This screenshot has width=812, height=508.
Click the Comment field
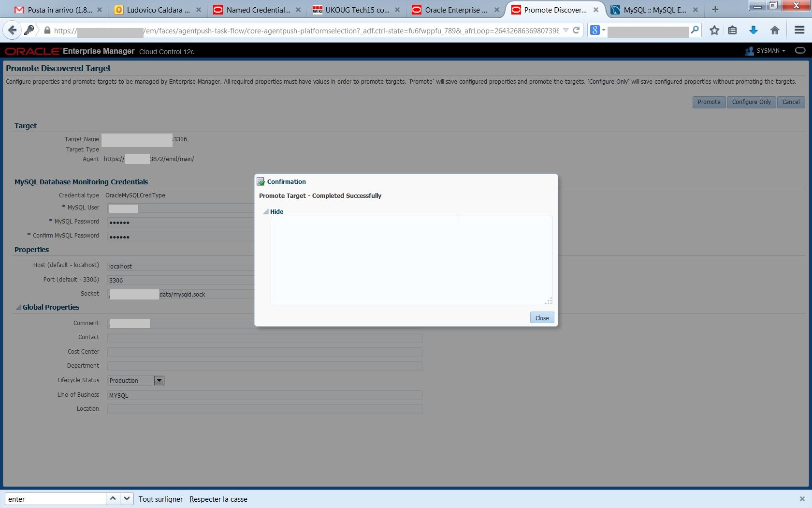265,323
